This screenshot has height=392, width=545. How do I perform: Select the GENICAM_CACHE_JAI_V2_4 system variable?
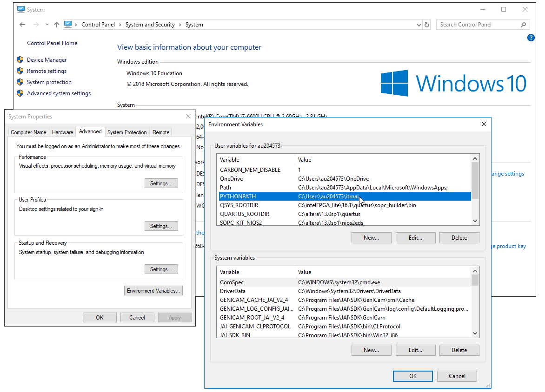click(345, 300)
